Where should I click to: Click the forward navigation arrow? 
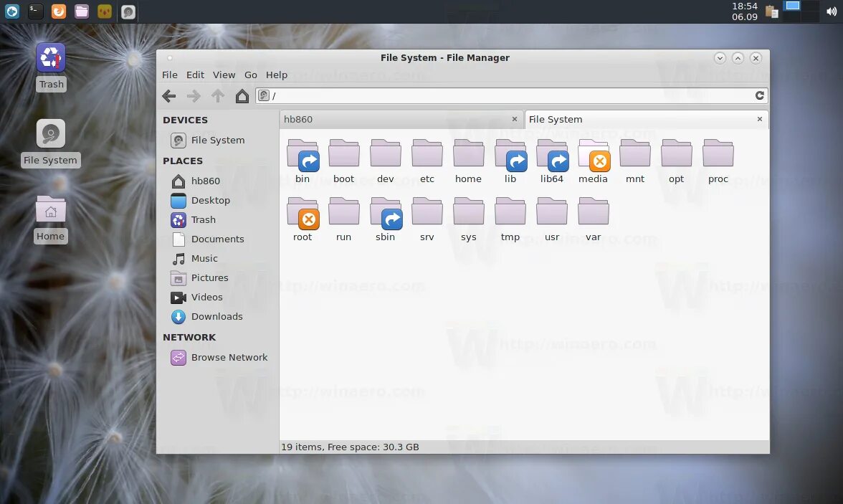pyautogui.click(x=194, y=96)
